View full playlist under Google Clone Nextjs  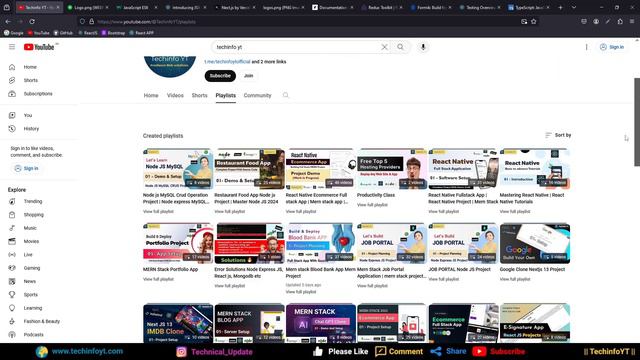515,279
